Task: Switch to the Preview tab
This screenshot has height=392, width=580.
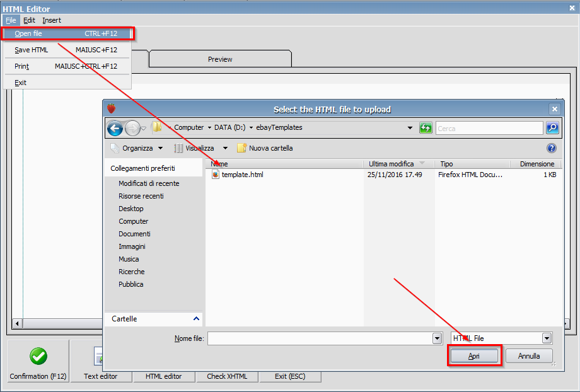Action: pyautogui.click(x=220, y=59)
